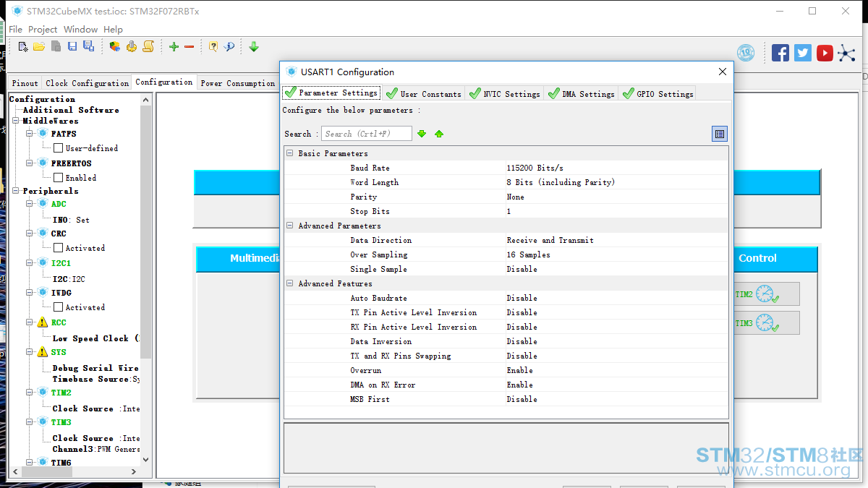The height and width of the screenshot is (488, 868).
Task: Switch to the Clock Configuration tab
Action: coord(87,83)
